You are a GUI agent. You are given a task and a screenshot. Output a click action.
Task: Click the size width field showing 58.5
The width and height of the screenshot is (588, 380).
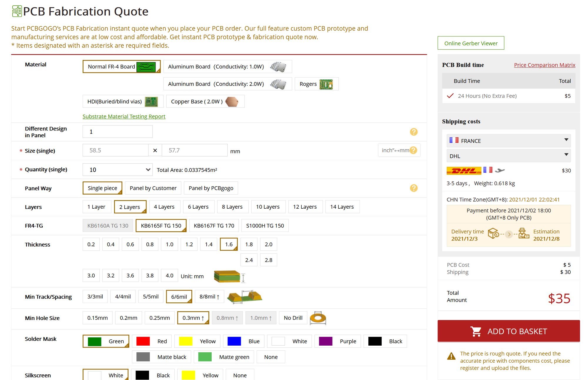coord(115,150)
